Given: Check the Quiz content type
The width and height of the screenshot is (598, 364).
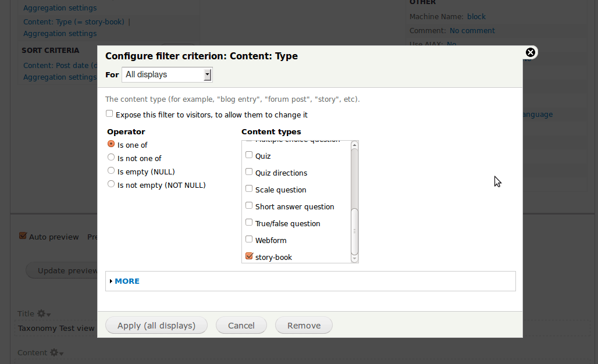Looking at the screenshot, I should click(249, 155).
